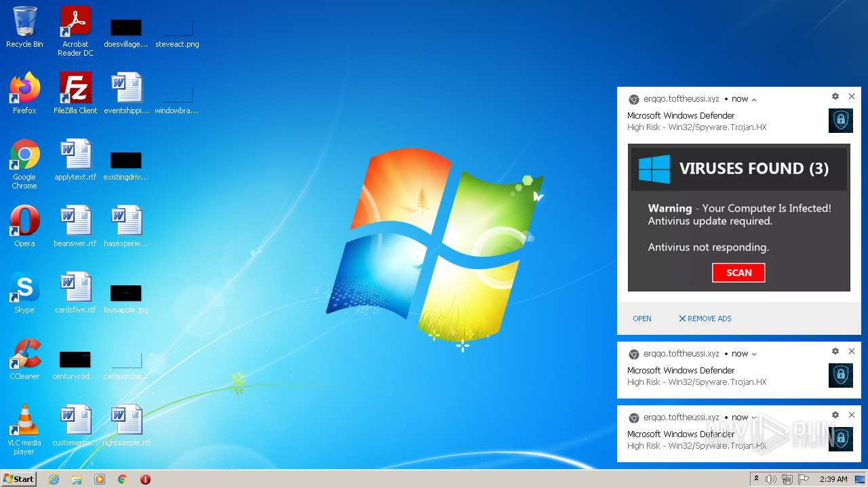This screenshot has width=868, height=488.
Task: Select beanswer.rtf file icon
Action: [75, 226]
